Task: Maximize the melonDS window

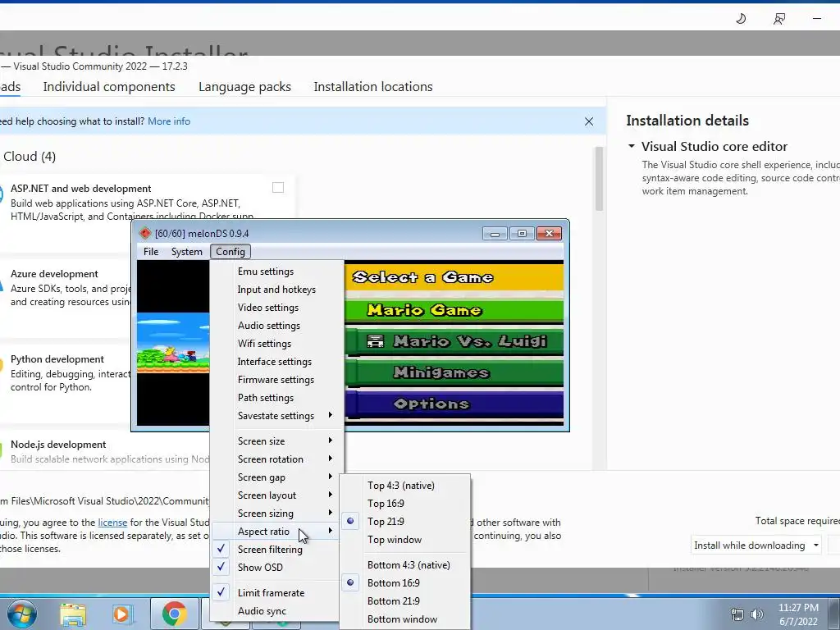Action: [x=522, y=233]
